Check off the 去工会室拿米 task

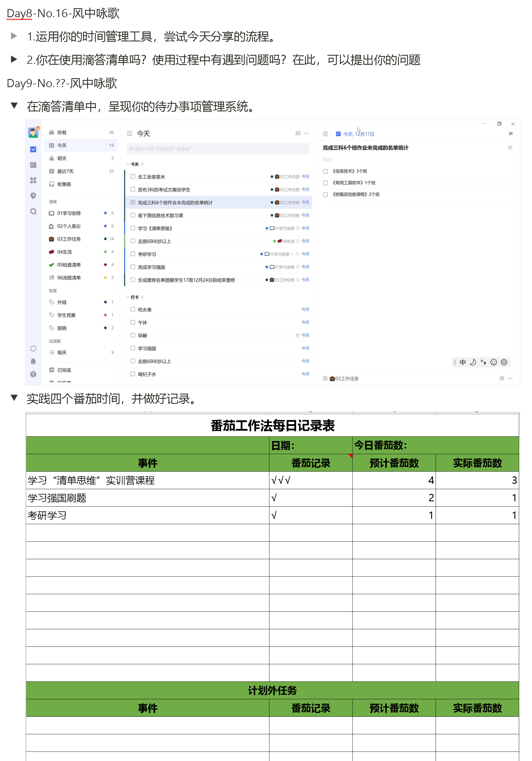(133, 177)
